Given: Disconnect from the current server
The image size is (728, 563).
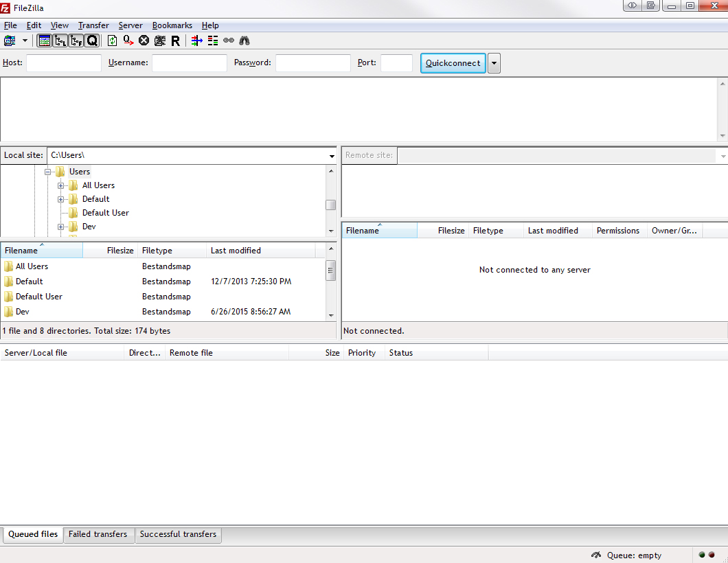Looking at the screenshot, I should tap(160, 41).
